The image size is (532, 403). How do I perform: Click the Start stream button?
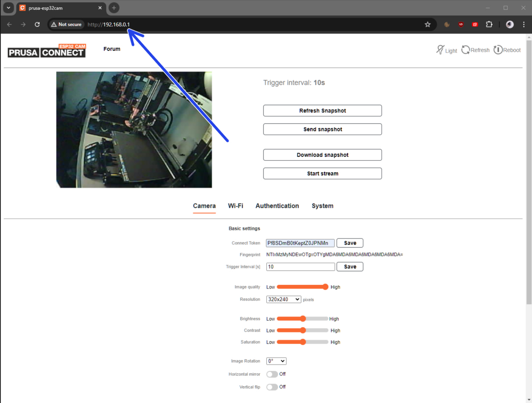coord(322,173)
